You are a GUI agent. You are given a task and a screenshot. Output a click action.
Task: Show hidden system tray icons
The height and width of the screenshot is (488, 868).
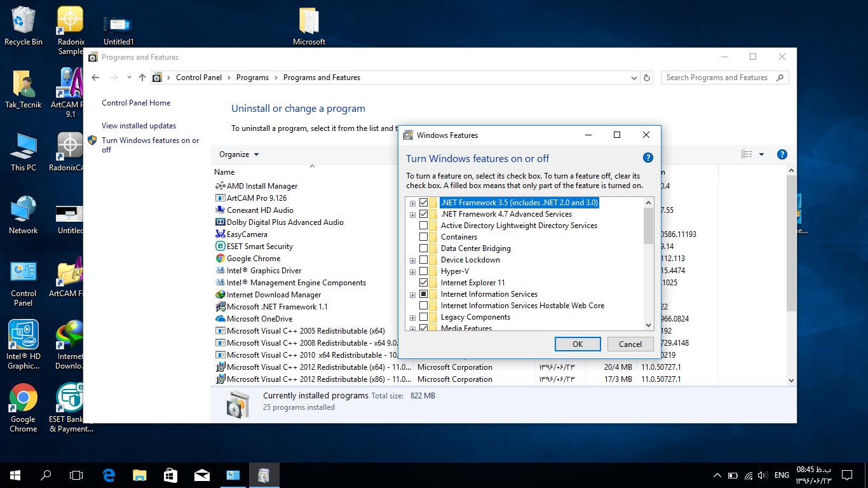point(717,475)
